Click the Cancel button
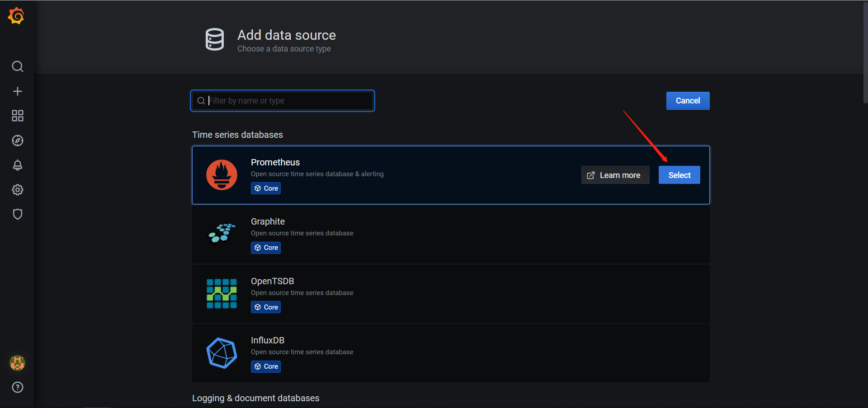The width and height of the screenshot is (868, 408). pyautogui.click(x=688, y=101)
